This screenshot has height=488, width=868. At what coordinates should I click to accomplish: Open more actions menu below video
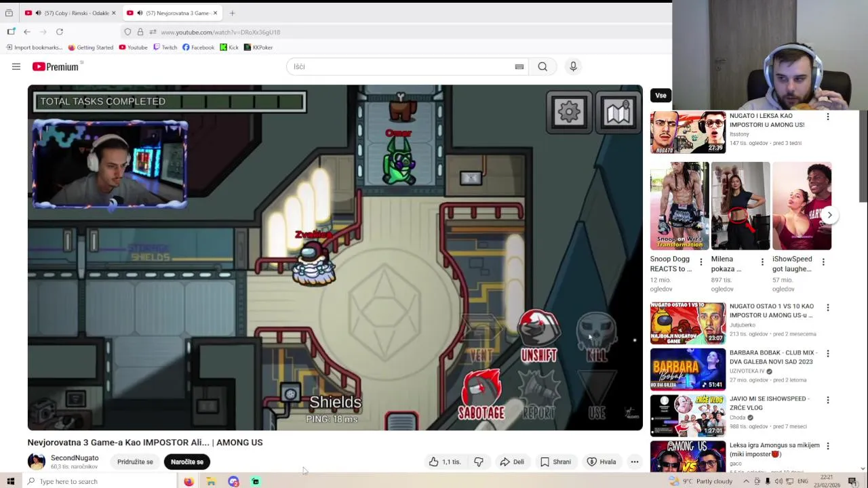tap(635, 462)
